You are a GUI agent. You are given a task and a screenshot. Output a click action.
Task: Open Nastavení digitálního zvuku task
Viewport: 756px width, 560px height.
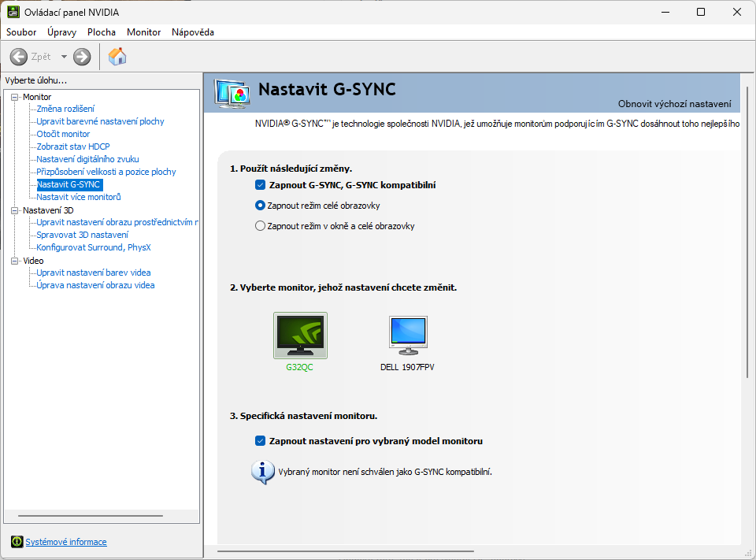point(87,159)
